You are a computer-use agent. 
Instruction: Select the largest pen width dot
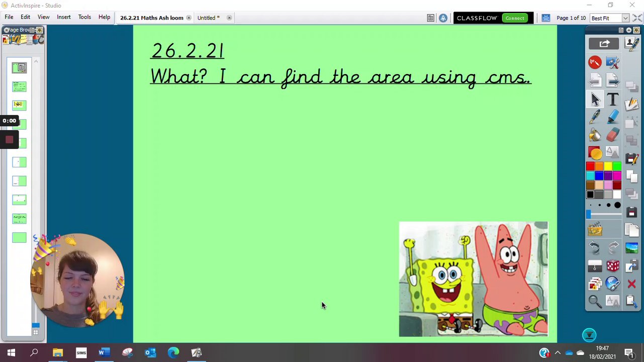[x=617, y=205]
